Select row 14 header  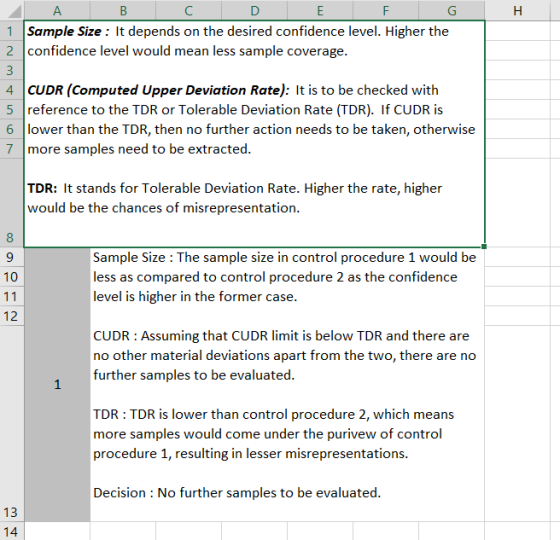(x=12, y=531)
